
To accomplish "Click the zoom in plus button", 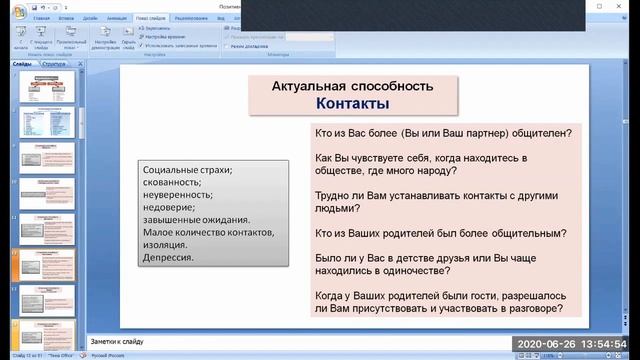I will click(x=609, y=356).
